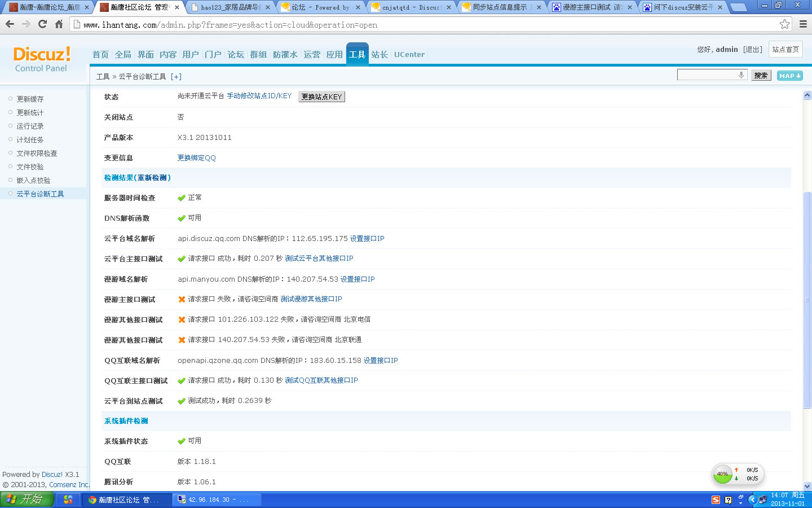Open 更新统计 in sidebar
The width and height of the screenshot is (812, 508).
coord(30,112)
